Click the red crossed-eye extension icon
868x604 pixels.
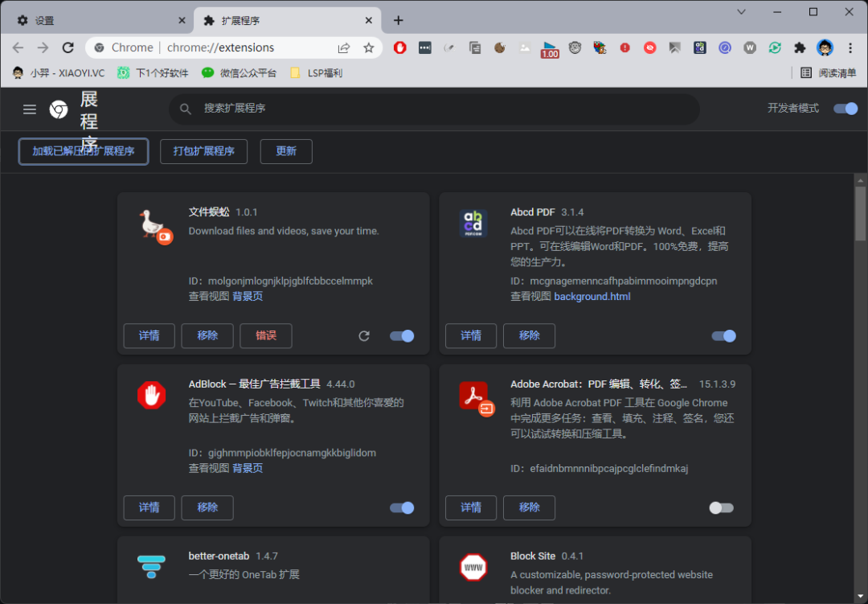point(650,47)
